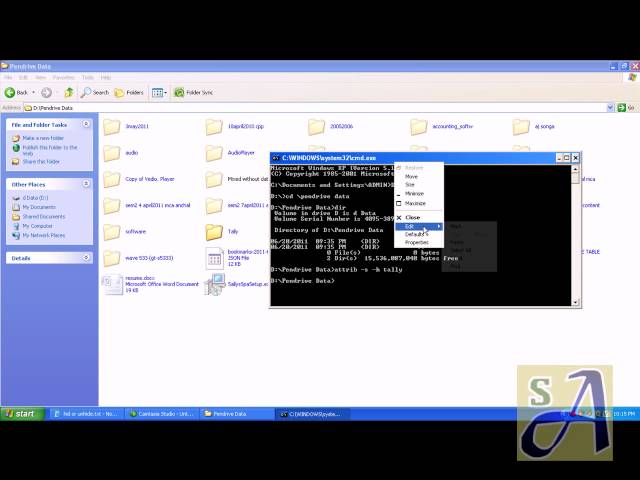Switch to Camtasia Studio taskbar button
The image size is (640, 480).
pos(162,414)
